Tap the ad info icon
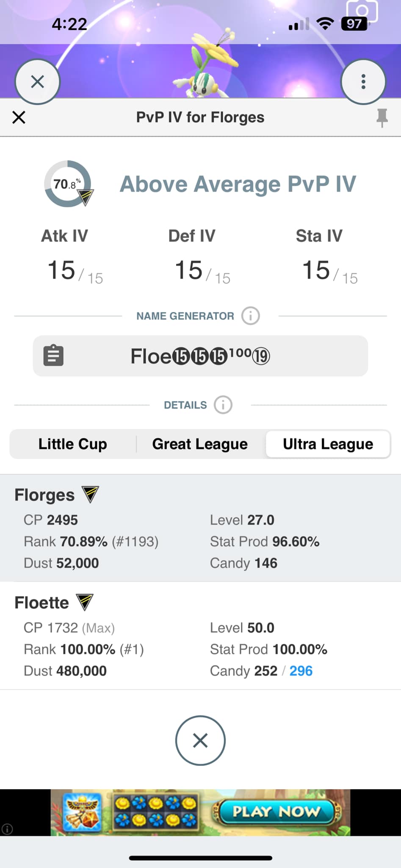Viewport: 401px width, 868px height. point(7,829)
